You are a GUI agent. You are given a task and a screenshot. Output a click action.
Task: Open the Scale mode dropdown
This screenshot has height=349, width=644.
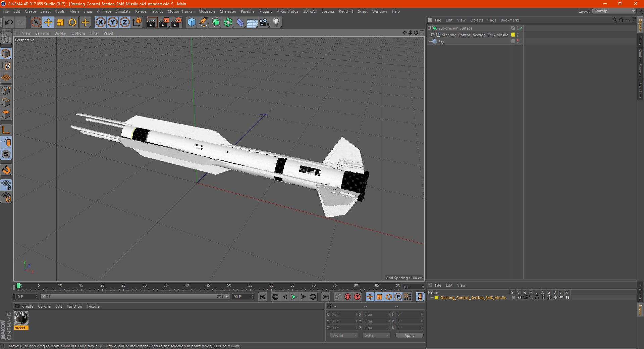pyautogui.click(x=376, y=335)
